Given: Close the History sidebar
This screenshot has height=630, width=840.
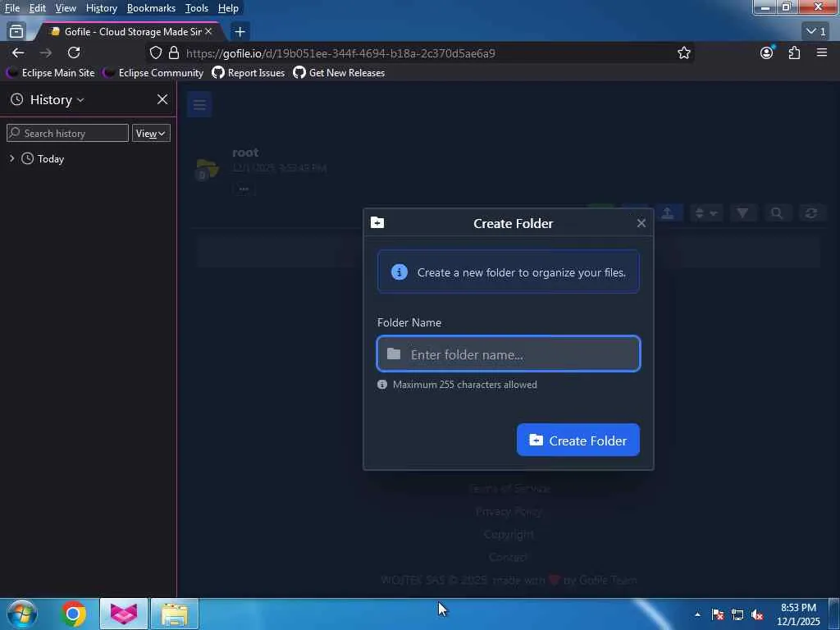Looking at the screenshot, I should [x=162, y=99].
